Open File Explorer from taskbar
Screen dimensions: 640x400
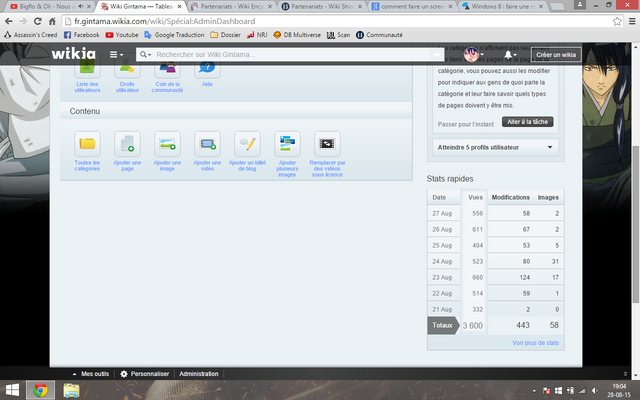tap(71, 391)
